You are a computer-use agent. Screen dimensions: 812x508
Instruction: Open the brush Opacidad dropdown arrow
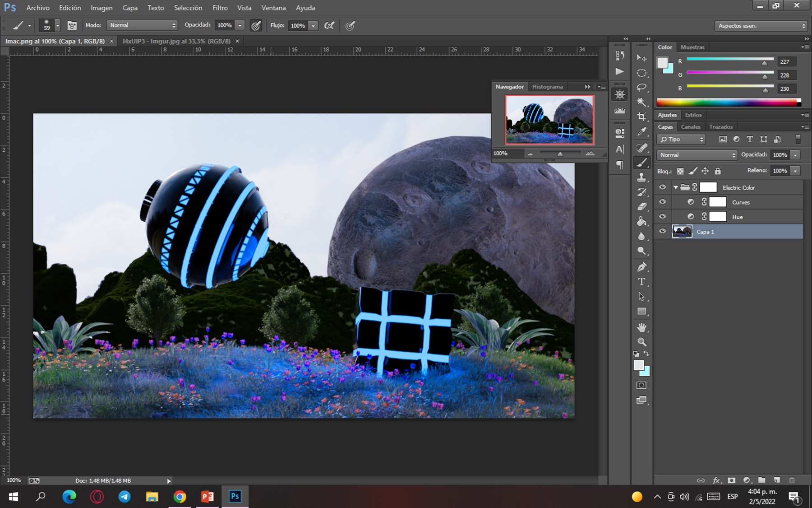point(240,25)
